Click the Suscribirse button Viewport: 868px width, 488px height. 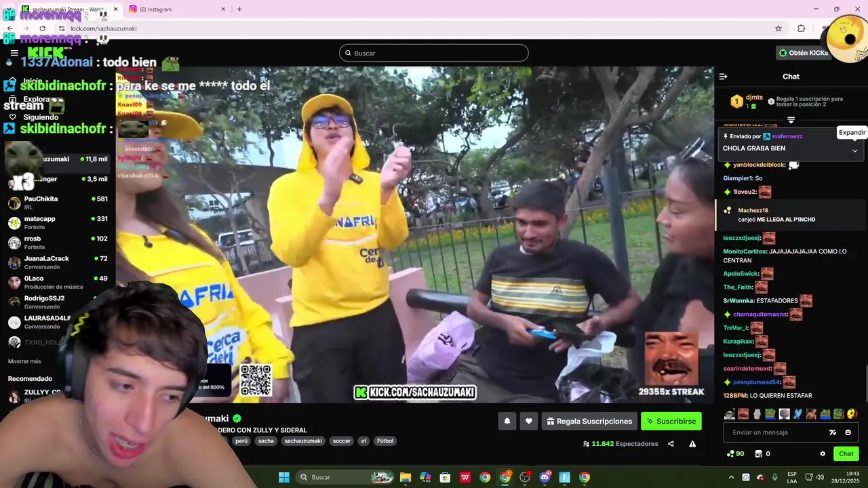click(671, 422)
